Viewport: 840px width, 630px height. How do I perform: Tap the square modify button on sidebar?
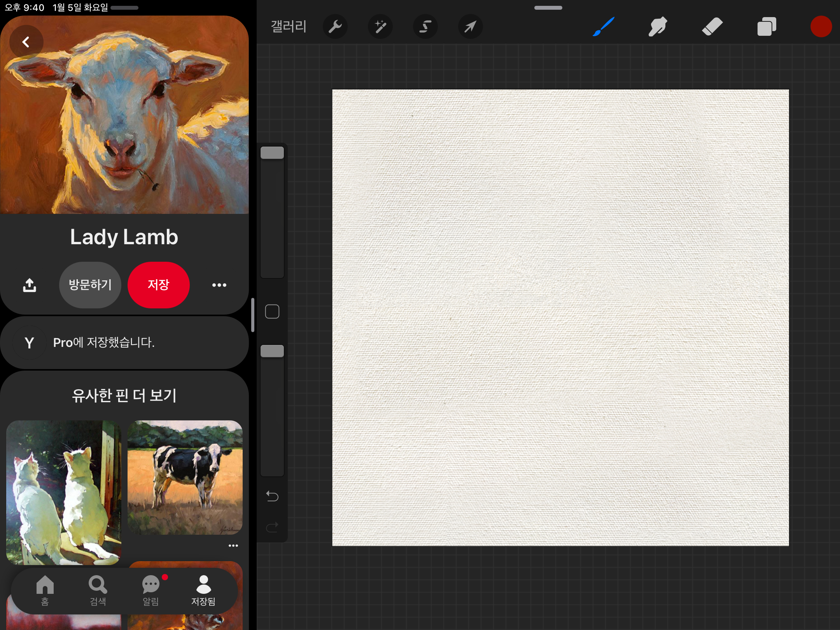tap(272, 311)
